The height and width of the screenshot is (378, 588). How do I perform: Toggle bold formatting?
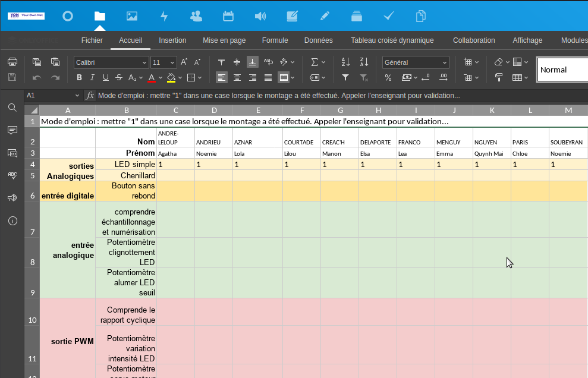coord(79,77)
